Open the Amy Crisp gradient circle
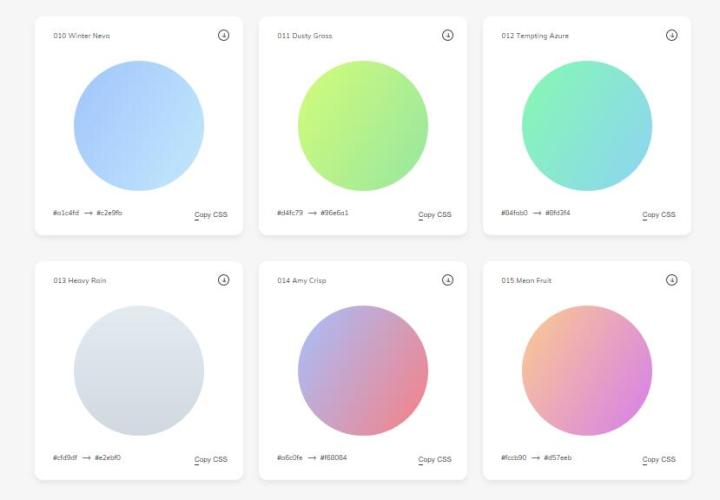 pyautogui.click(x=363, y=371)
